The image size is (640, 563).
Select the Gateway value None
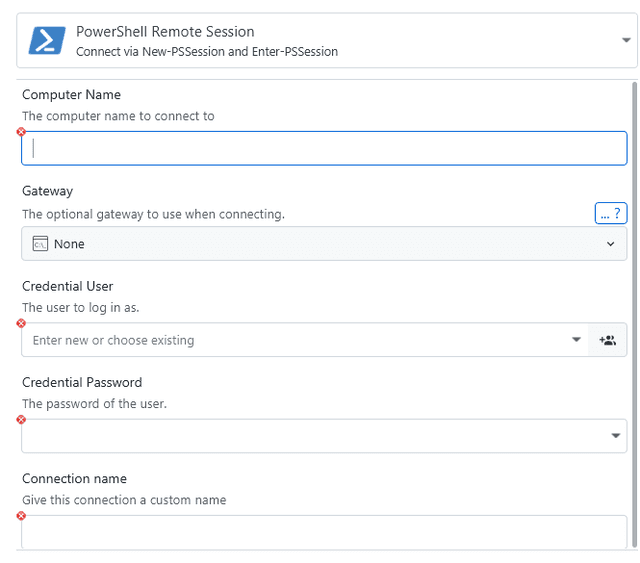pyautogui.click(x=69, y=244)
